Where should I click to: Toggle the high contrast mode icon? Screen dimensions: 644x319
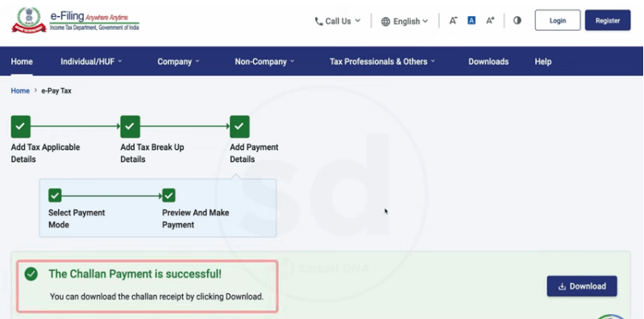pos(517,20)
